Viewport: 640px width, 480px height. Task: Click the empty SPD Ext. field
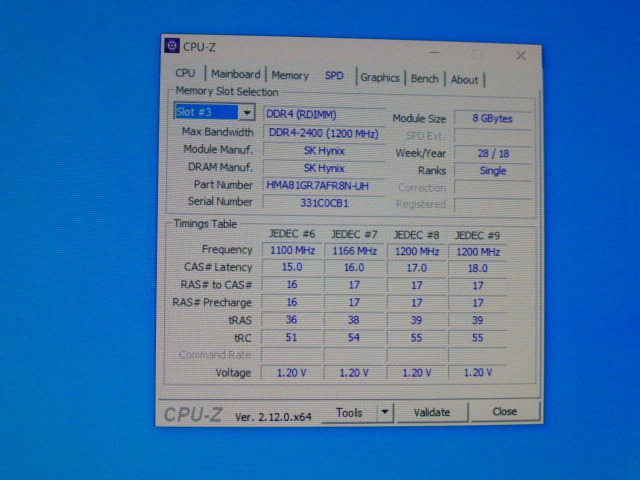(x=493, y=136)
